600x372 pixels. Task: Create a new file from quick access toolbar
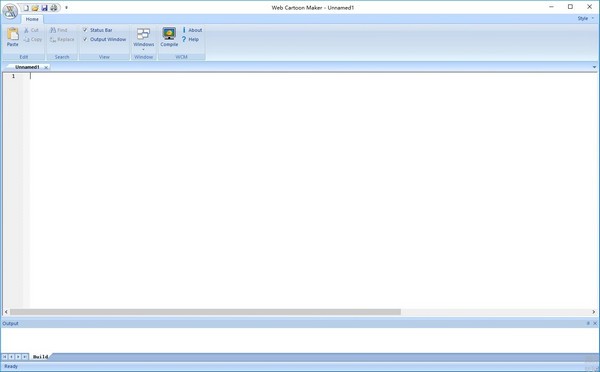click(x=26, y=8)
